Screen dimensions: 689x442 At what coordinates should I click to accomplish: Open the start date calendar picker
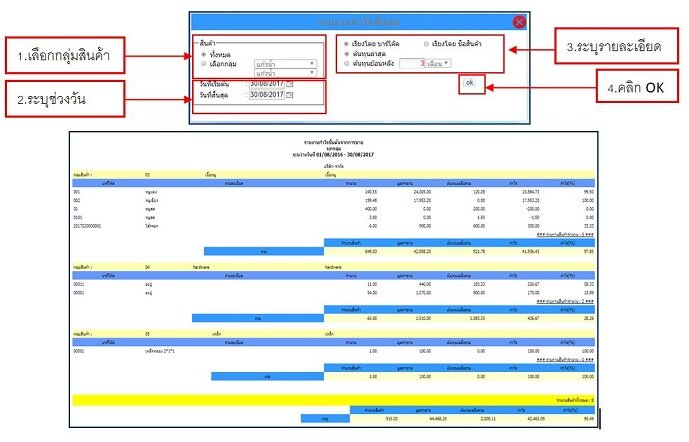click(290, 83)
